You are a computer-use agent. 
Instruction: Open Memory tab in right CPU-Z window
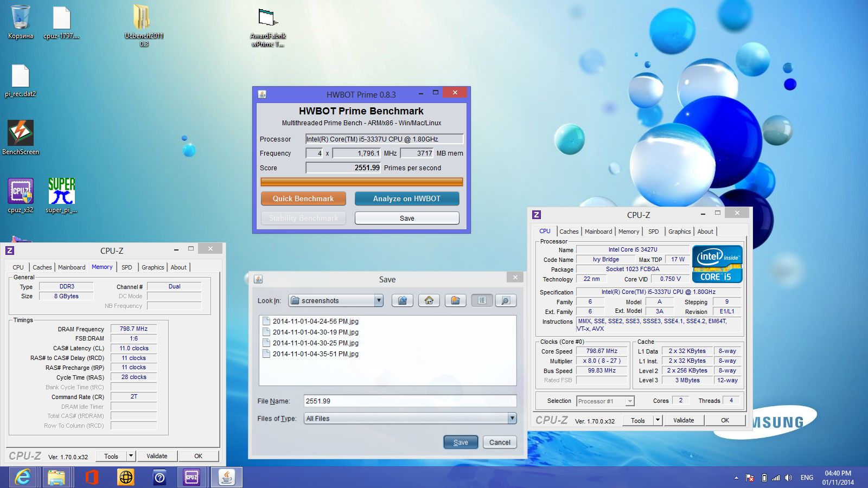pyautogui.click(x=629, y=232)
